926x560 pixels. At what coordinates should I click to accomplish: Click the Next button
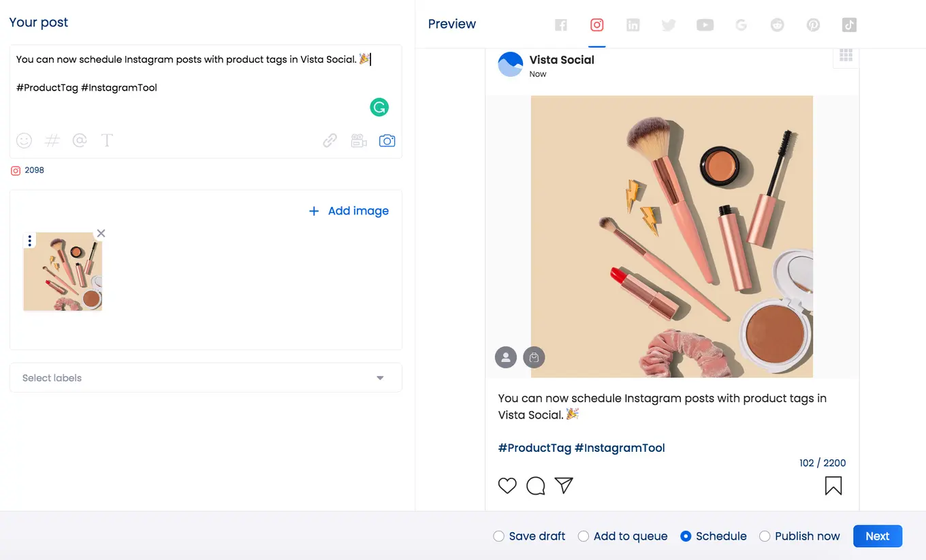877,536
